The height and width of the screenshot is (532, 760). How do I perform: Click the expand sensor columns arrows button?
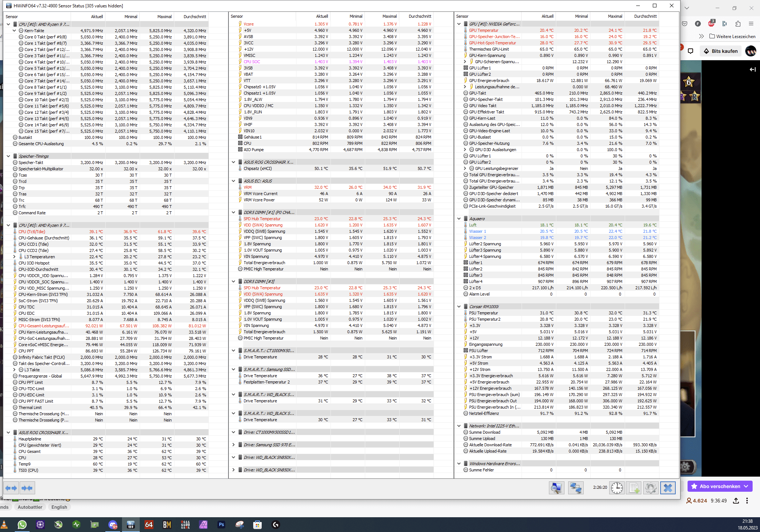(x=11, y=488)
